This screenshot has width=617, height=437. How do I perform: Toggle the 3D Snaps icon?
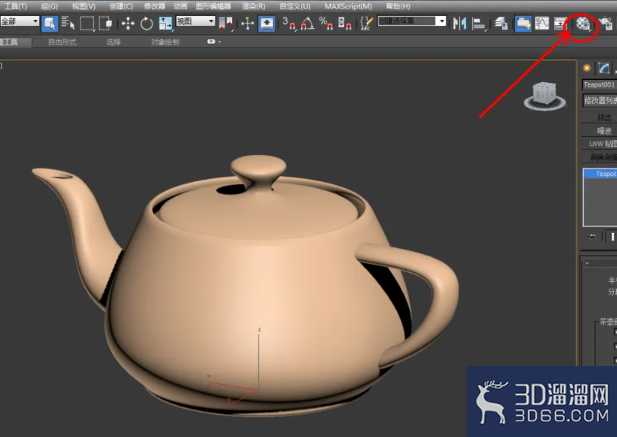click(289, 24)
